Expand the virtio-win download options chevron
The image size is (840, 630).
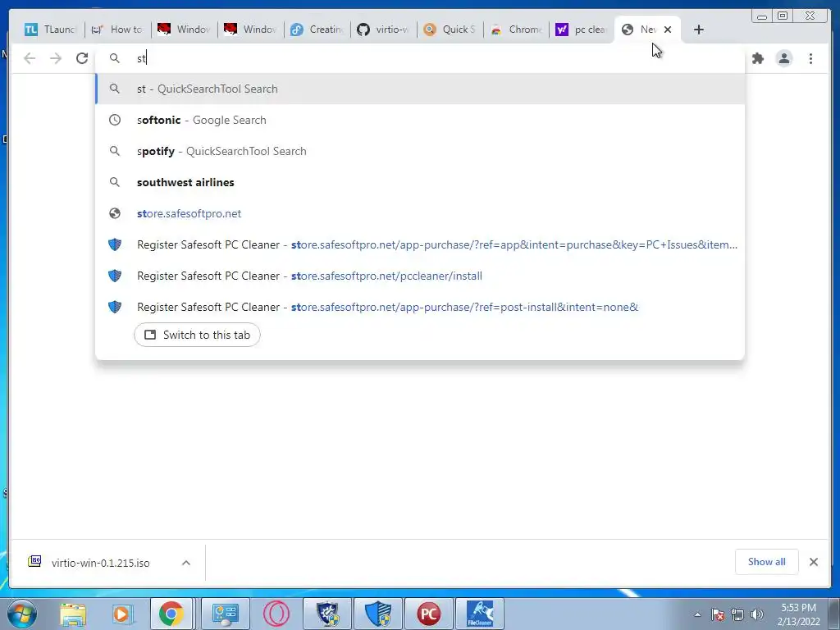186,563
